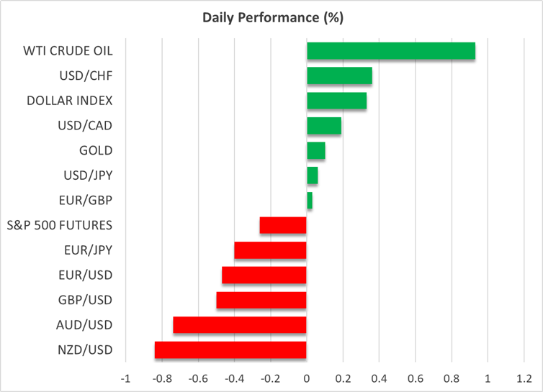Click the green USD/CHF bar
This screenshot has height=392, width=543.
click(339, 76)
